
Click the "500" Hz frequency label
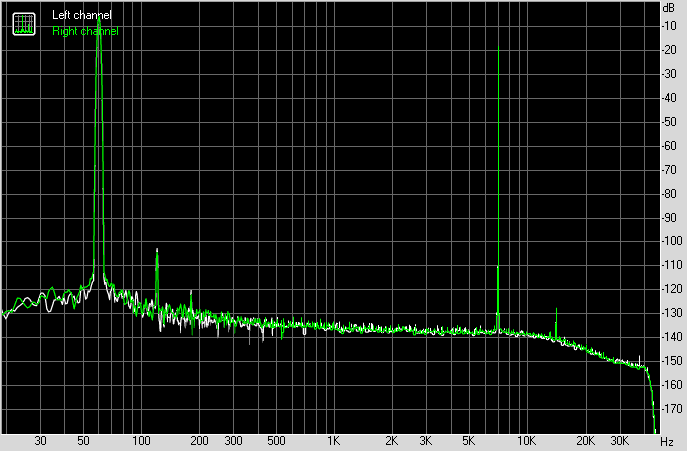pos(276,441)
